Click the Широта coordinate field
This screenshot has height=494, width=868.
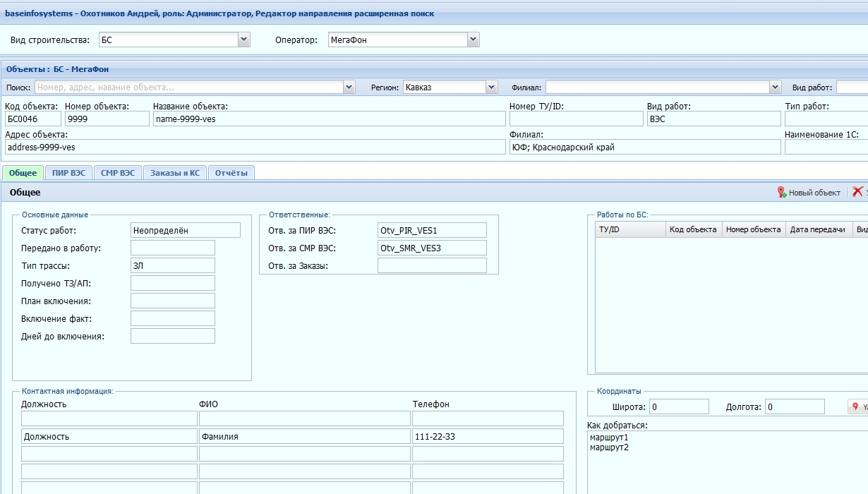[x=679, y=406]
